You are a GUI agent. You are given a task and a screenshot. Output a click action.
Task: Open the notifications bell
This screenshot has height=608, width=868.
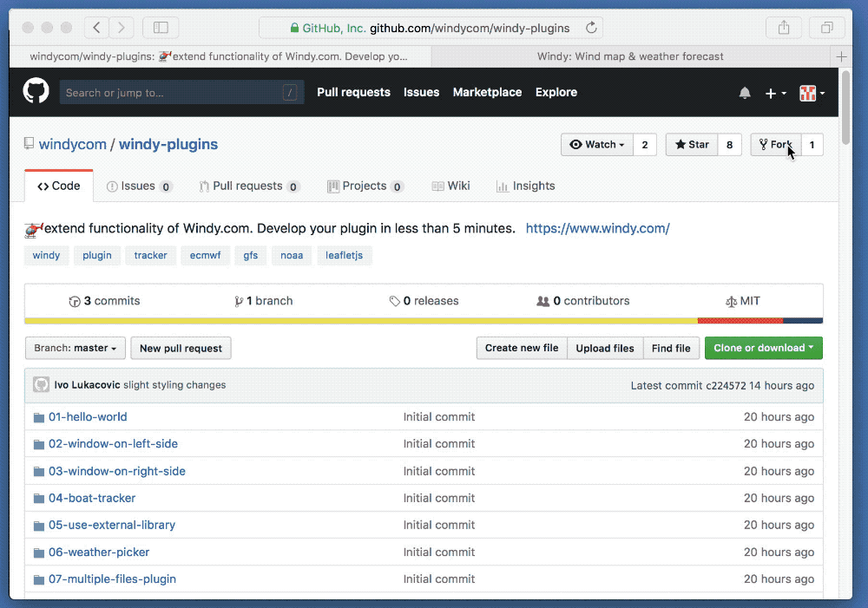coord(745,93)
